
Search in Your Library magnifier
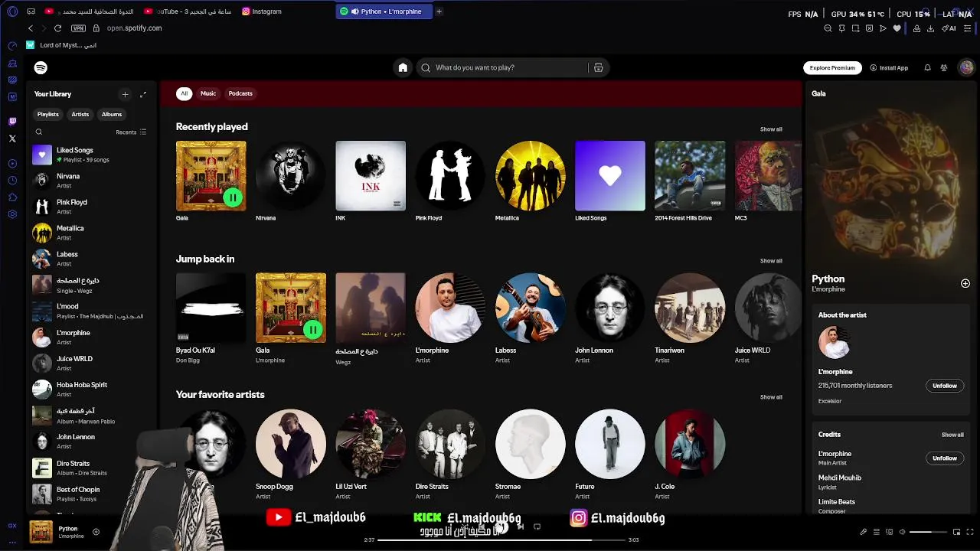pyautogui.click(x=39, y=132)
